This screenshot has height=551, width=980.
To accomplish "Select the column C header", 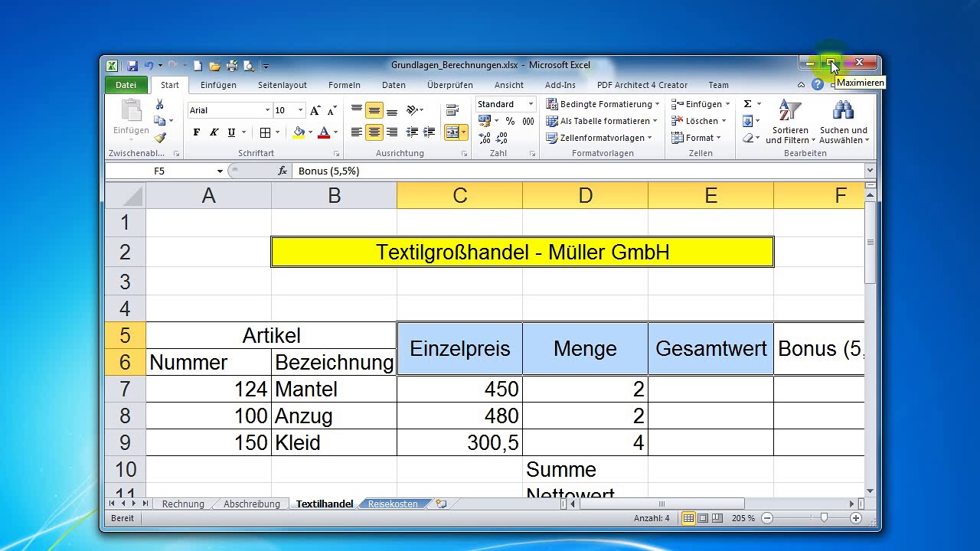I will (460, 196).
